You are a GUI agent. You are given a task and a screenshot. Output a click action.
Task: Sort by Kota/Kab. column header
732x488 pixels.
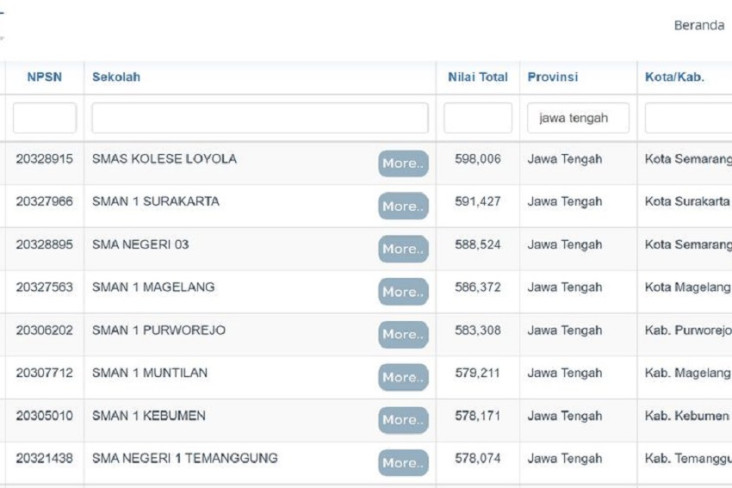(675, 77)
